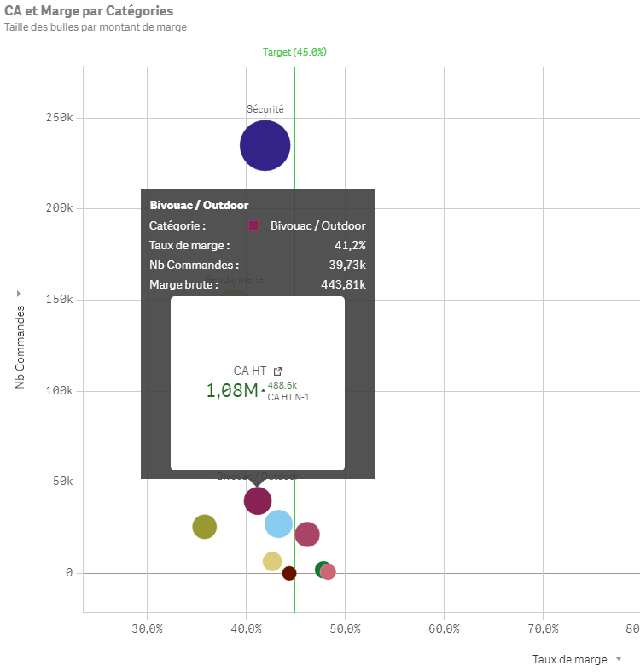Click the chart title CA et Marge par Catégories
Viewport: 640px width, 672px height.
(89, 11)
